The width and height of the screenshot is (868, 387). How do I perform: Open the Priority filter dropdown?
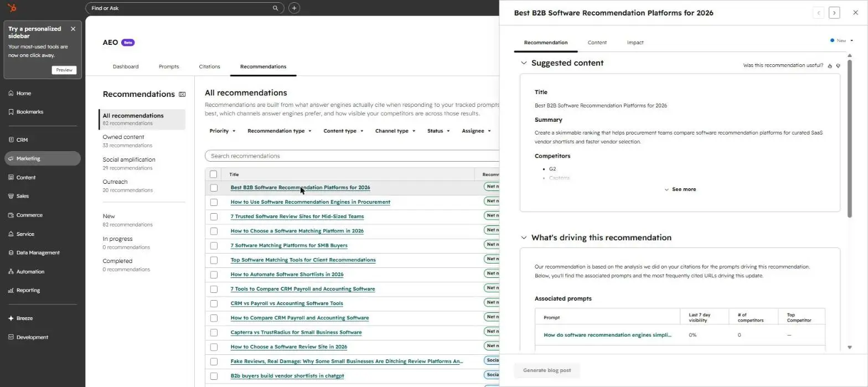click(x=223, y=131)
